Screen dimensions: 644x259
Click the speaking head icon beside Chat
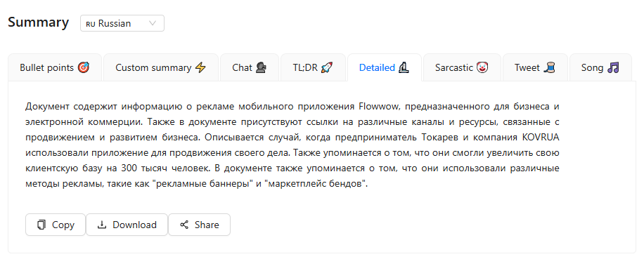[x=260, y=67]
